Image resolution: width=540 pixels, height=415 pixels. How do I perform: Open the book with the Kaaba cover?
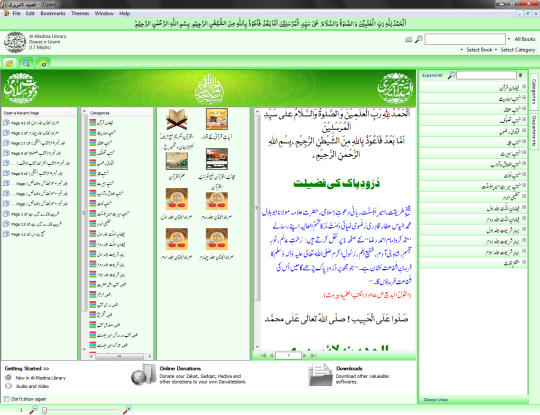point(217,119)
